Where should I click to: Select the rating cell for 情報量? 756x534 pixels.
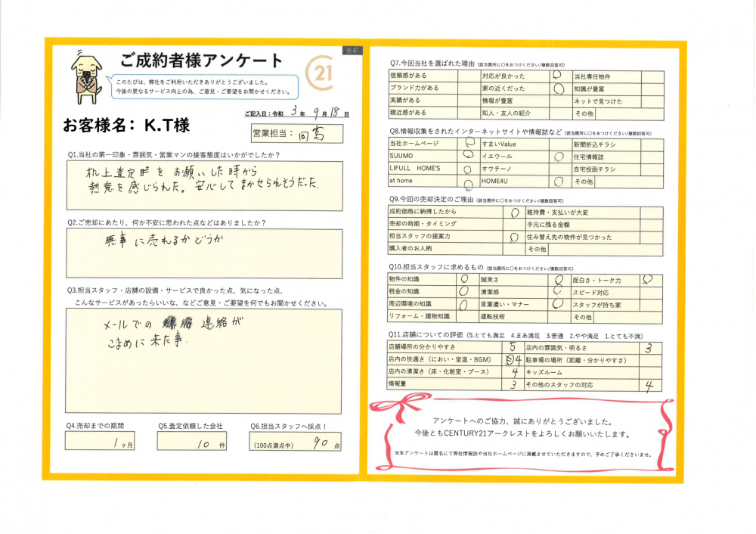click(513, 385)
